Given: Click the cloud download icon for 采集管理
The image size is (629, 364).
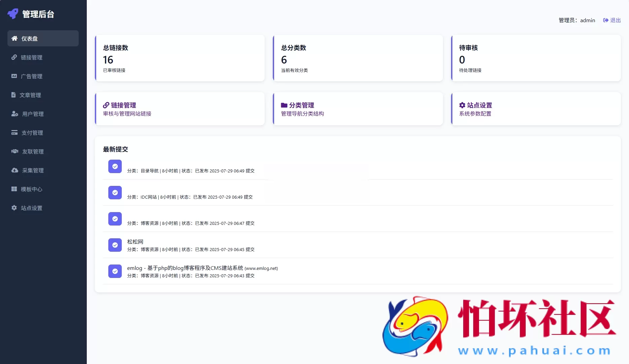Looking at the screenshot, I should 15,170.
